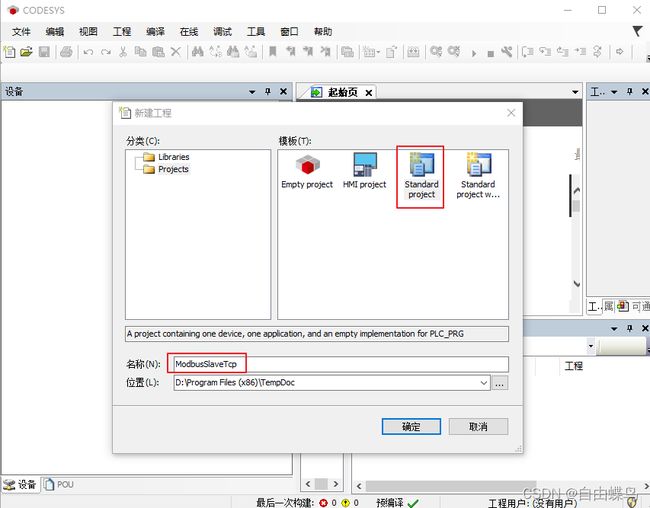Click the 工.. bottom tab of the toolbox panel
The image size is (650, 508).
tap(594, 307)
